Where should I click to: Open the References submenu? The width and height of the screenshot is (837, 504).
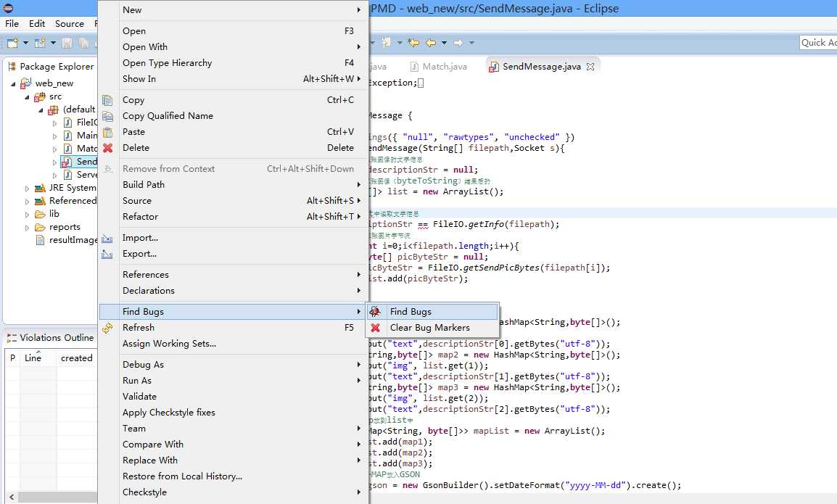234,275
